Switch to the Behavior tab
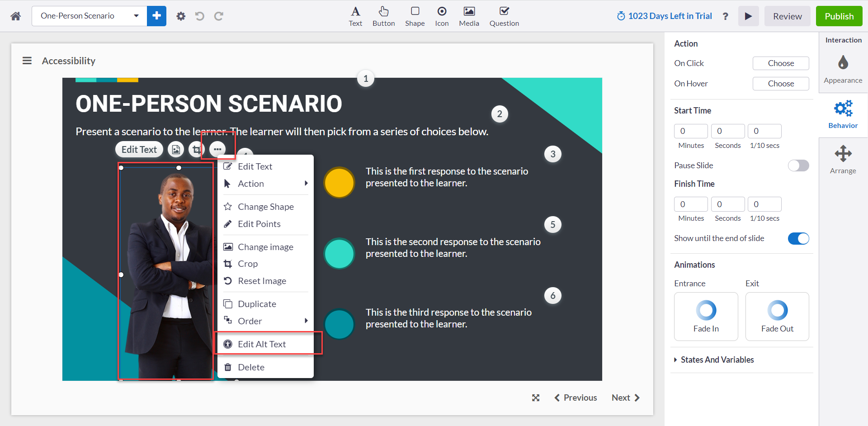Image resolution: width=868 pixels, height=426 pixels. [843, 115]
